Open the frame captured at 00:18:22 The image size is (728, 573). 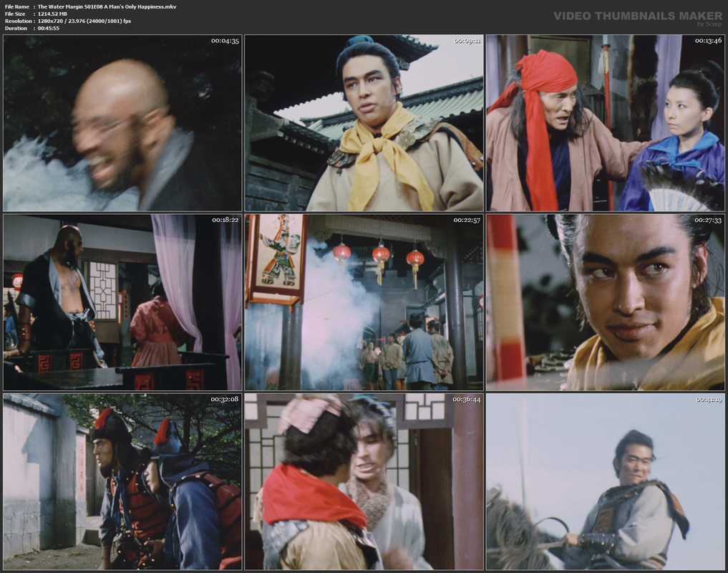click(122, 302)
